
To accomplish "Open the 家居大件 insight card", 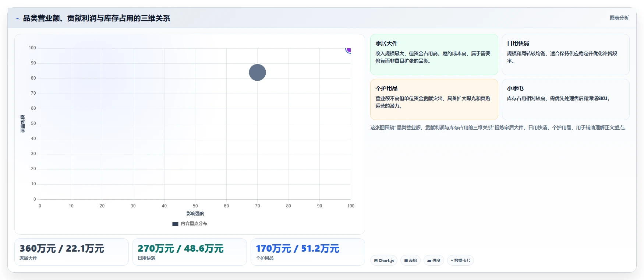I will coord(434,55).
